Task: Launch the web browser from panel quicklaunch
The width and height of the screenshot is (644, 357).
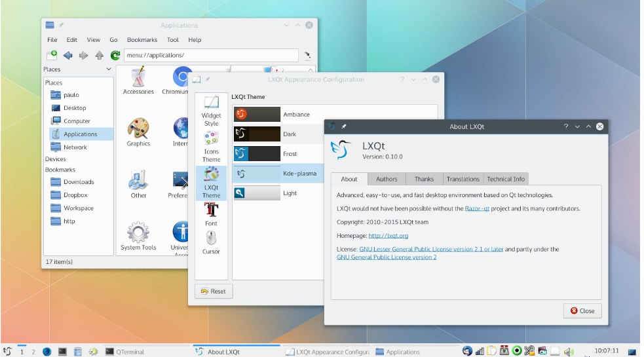Action: click(47, 352)
